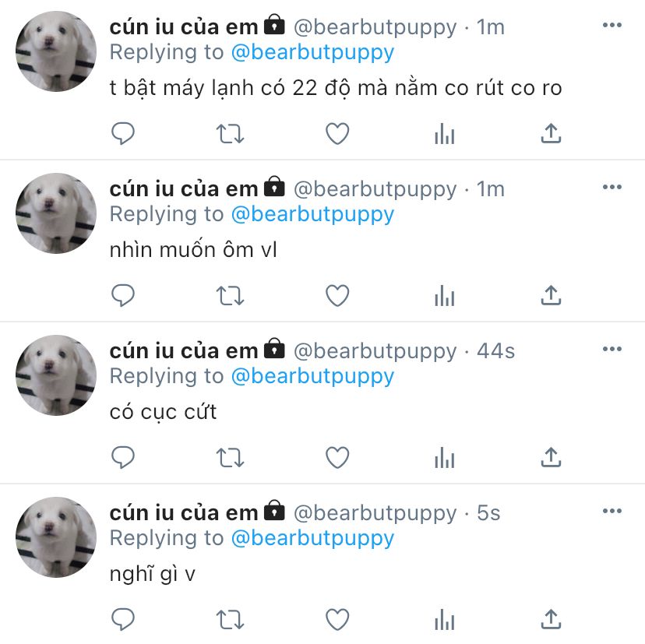Retweet the 'nhìn muốn ôm vl' tweet
Screen dimensions: 645x644
tap(230, 296)
